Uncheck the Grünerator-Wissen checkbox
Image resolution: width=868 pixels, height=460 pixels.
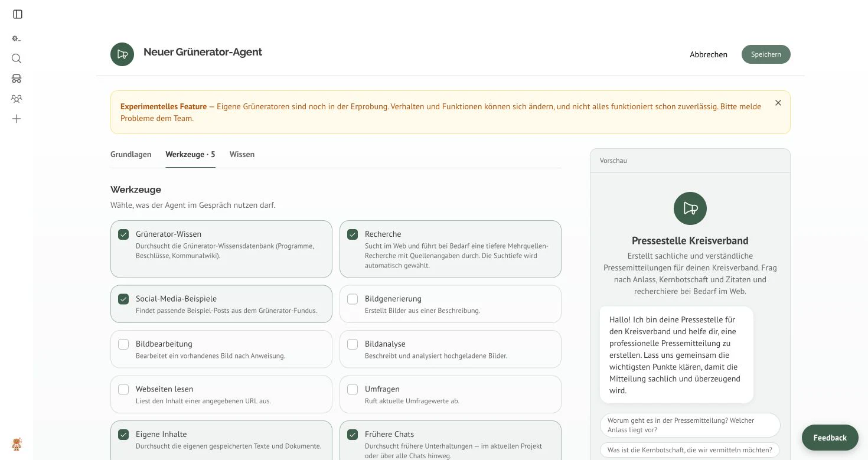point(123,234)
